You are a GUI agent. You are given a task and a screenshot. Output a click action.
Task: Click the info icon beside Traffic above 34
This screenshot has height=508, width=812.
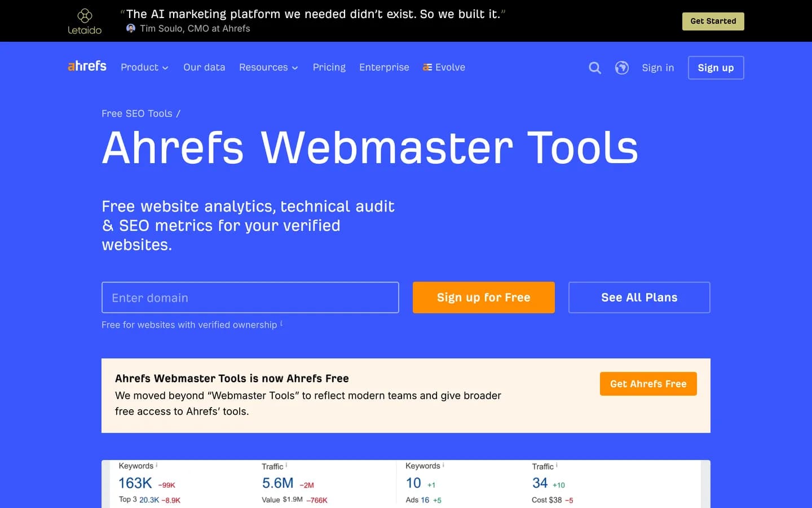pos(557,465)
